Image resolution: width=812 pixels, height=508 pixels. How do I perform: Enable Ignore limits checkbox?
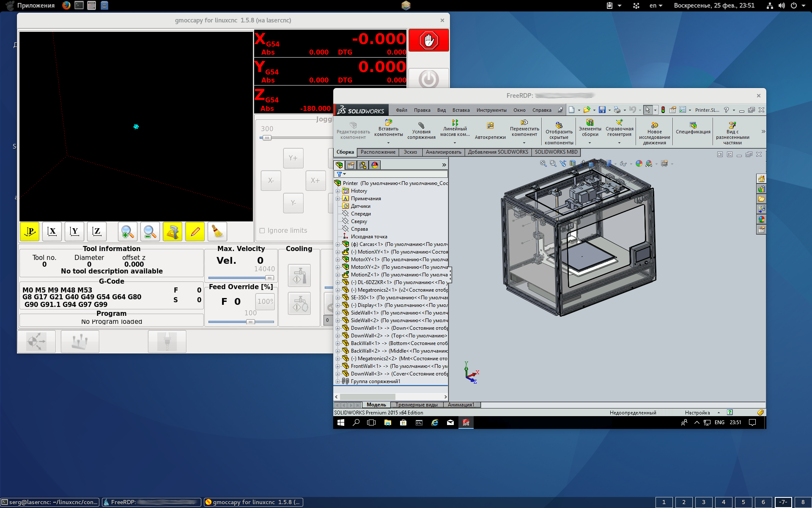click(262, 231)
